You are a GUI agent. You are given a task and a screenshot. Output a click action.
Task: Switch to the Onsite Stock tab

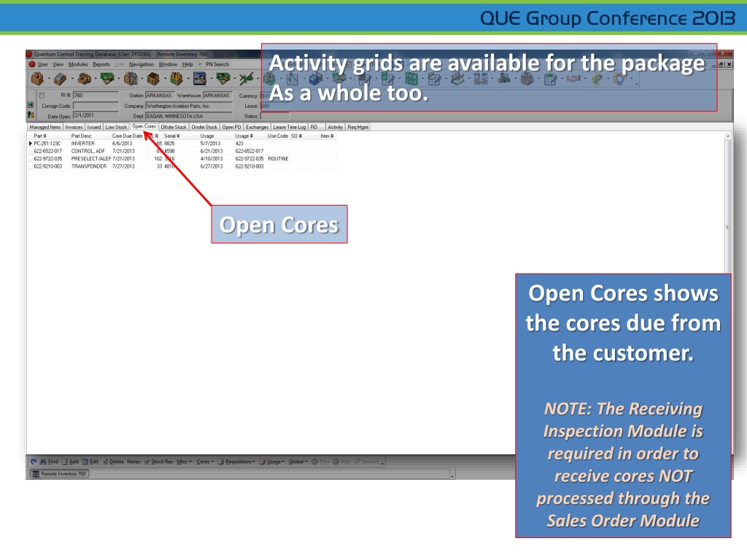204,127
